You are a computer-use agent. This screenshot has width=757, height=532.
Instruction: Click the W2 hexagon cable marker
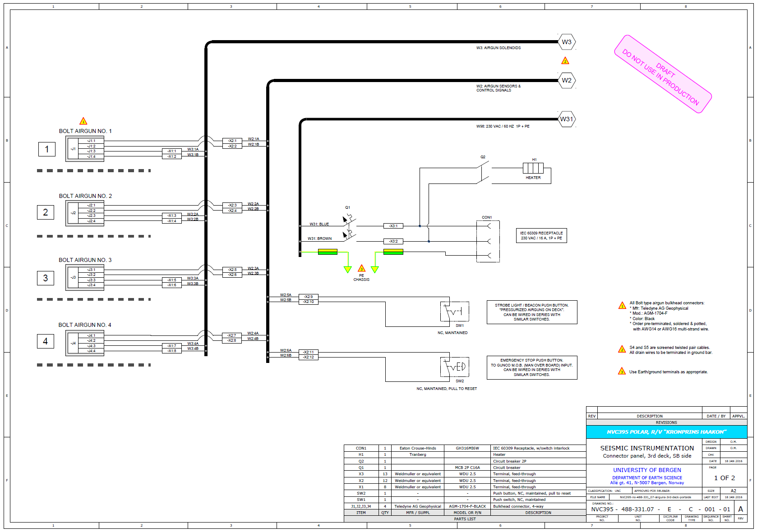click(x=566, y=81)
